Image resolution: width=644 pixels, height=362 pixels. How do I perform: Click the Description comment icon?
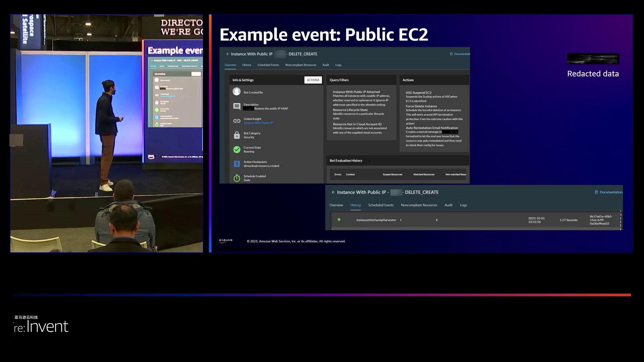[x=237, y=107]
